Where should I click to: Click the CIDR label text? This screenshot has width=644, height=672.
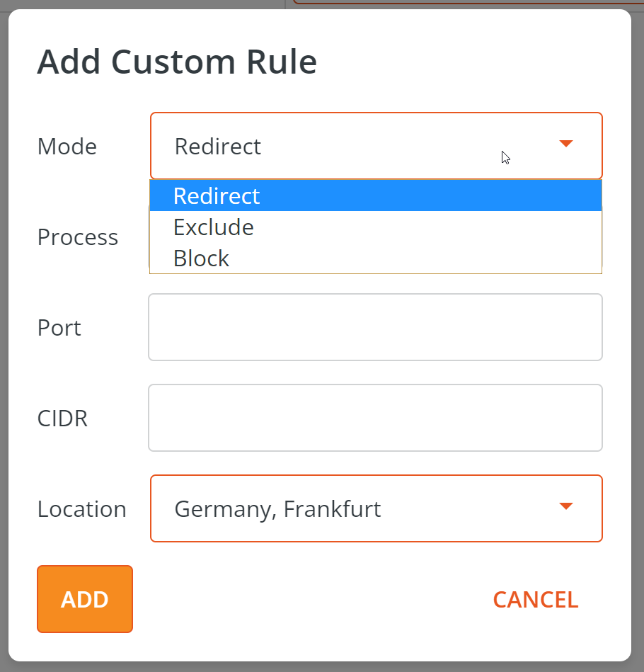coord(62,418)
